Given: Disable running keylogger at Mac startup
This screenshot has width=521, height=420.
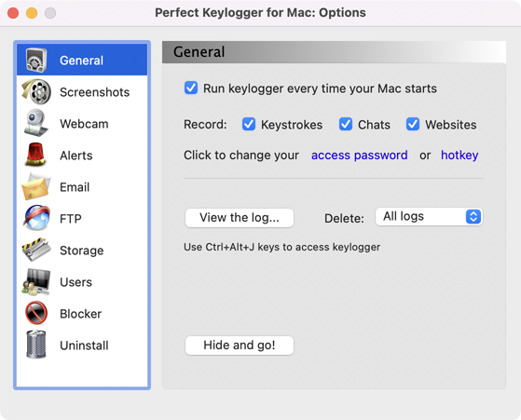Looking at the screenshot, I should point(191,88).
